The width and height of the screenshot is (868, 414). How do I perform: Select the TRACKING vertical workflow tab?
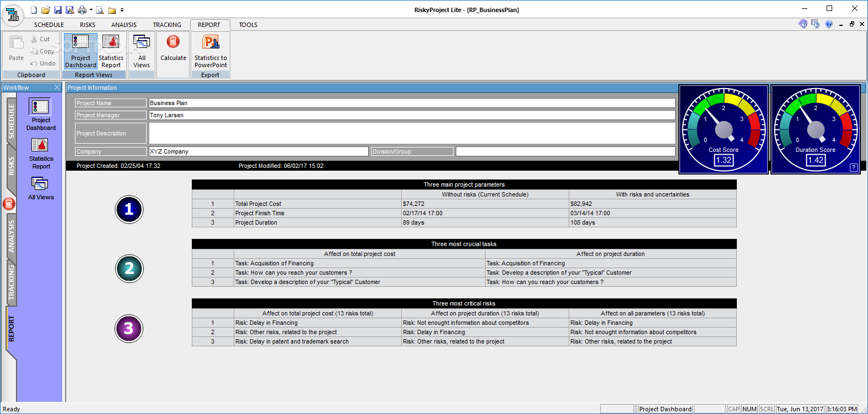click(11, 282)
